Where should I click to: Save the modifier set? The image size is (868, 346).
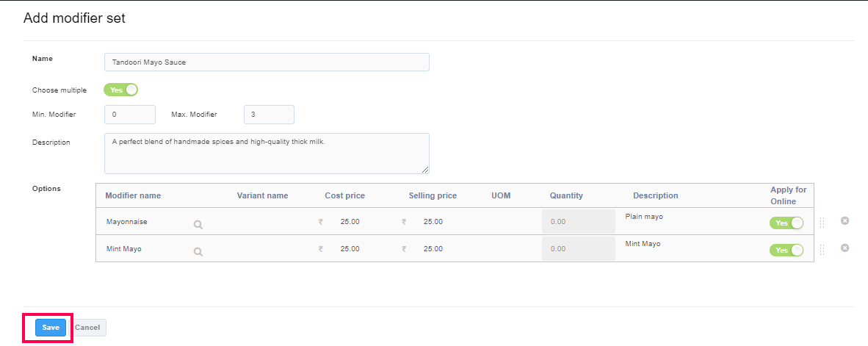point(51,328)
